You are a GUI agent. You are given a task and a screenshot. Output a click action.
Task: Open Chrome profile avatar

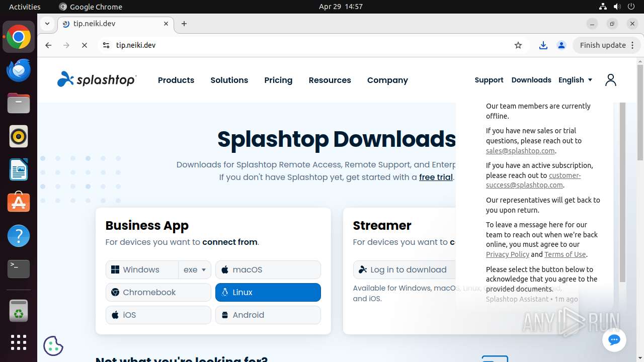561,45
